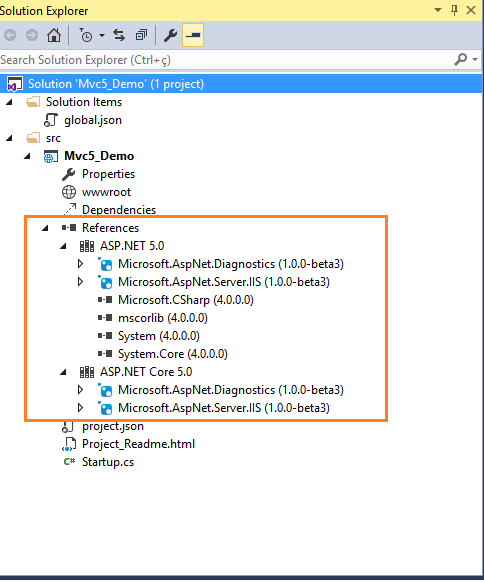This screenshot has width=484, height=583.
Task: Click the src folder icon
Action: (33, 138)
